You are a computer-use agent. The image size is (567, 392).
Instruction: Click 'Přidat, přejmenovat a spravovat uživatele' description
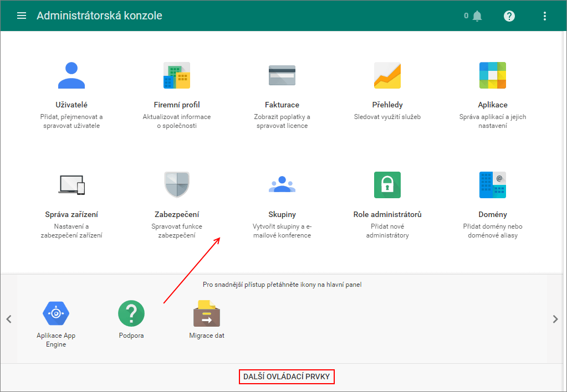point(71,121)
